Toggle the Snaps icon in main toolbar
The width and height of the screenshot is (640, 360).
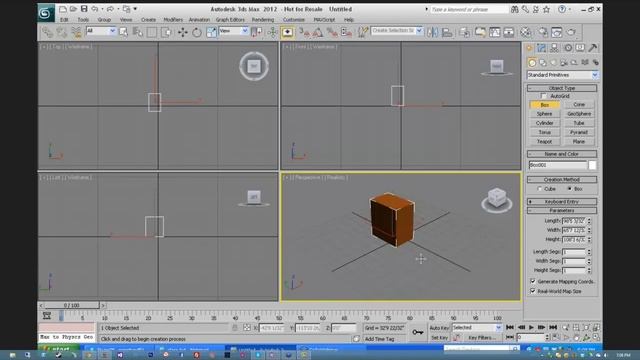pyautogui.click(x=304, y=32)
